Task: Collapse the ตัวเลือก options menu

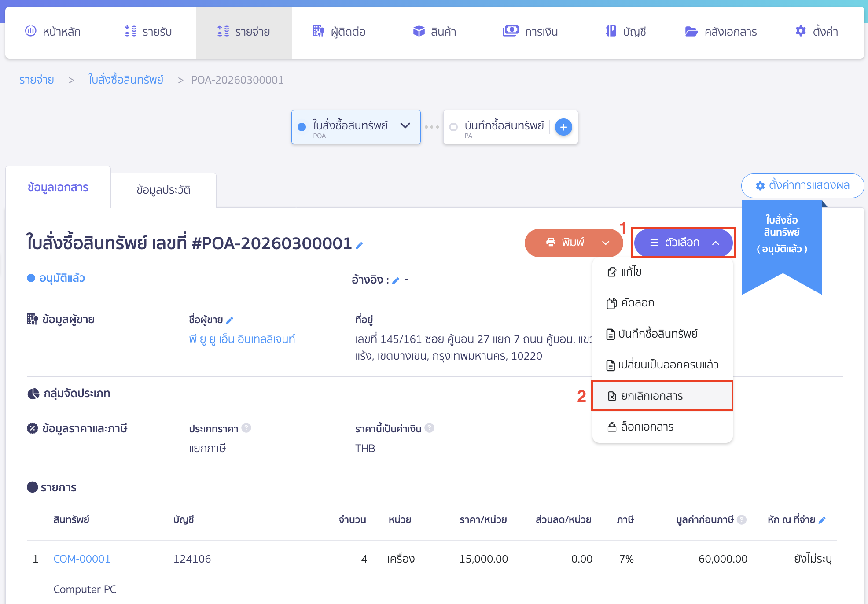Action: click(x=683, y=243)
